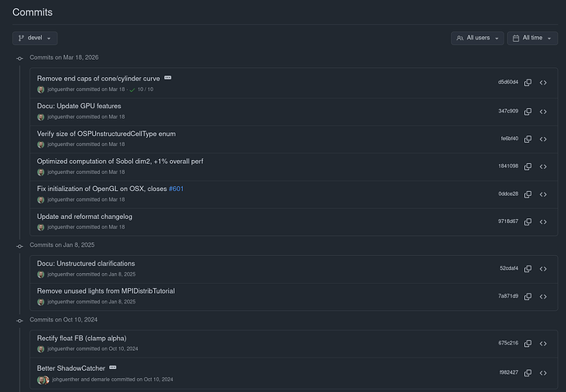Copy SHA for commit 7a871d9
This screenshot has height=392, width=566.
(x=527, y=296)
